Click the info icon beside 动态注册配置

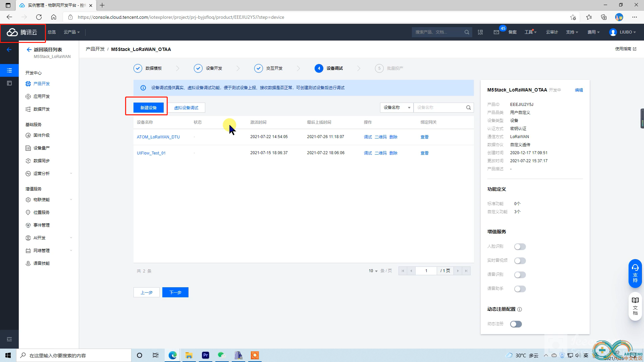[520, 309]
